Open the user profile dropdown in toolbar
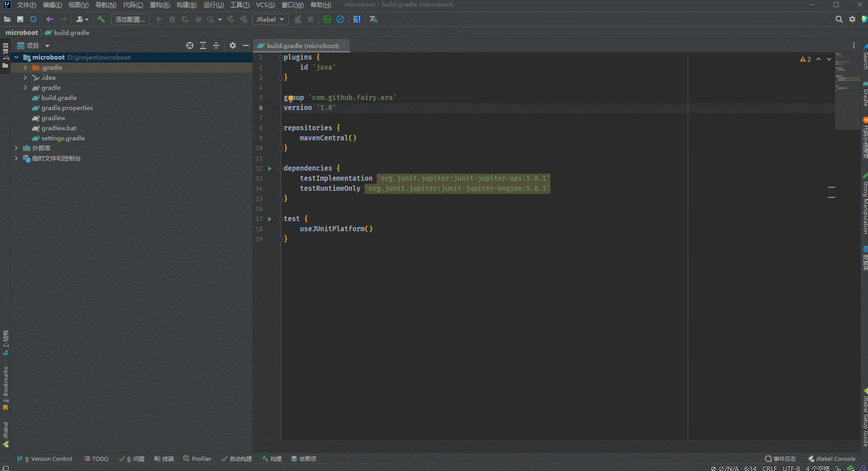Viewport: 868px width, 471px height. point(82,19)
